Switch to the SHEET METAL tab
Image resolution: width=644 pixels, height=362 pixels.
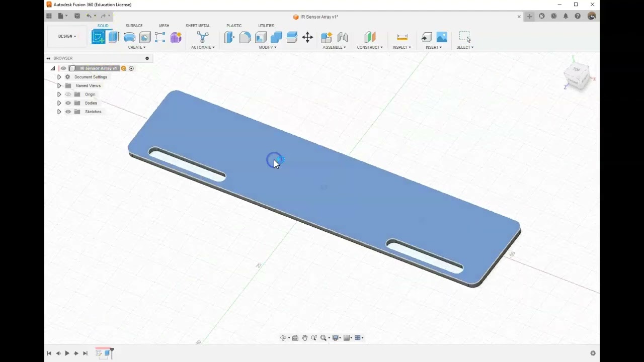(x=198, y=26)
